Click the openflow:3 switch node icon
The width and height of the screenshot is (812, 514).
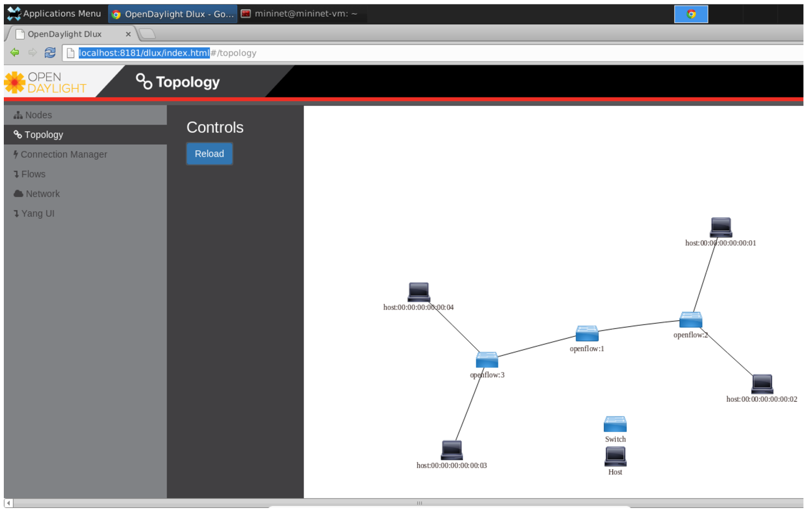[487, 360]
